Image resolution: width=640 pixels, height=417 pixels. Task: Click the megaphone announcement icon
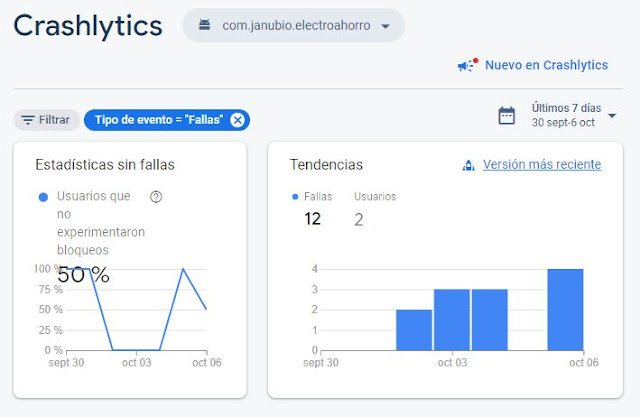pyautogui.click(x=467, y=65)
